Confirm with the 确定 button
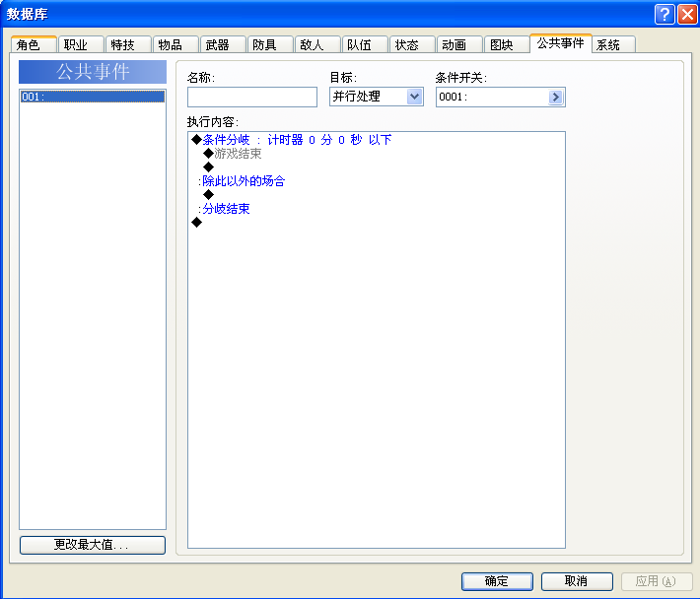The width and height of the screenshot is (700, 599). tap(497, 581)
